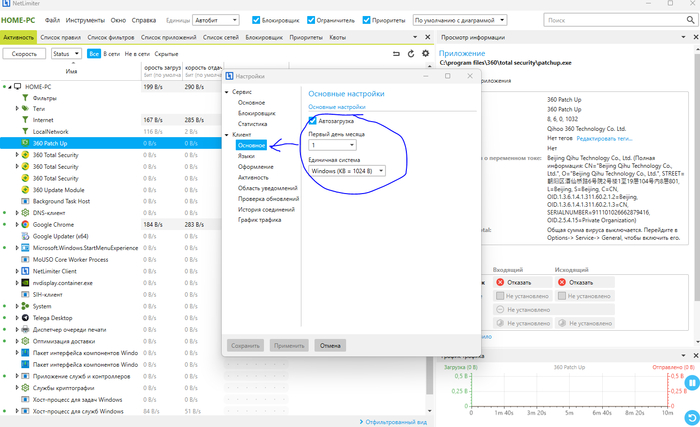Click the Telega Desktop icon in the list
Image resolution: width=700 pixels, height=427 pixels.
(25, 316)
